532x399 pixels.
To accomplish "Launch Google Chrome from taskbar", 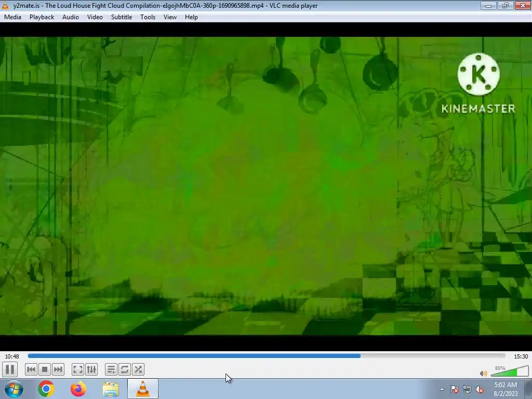I will point(46,389).
